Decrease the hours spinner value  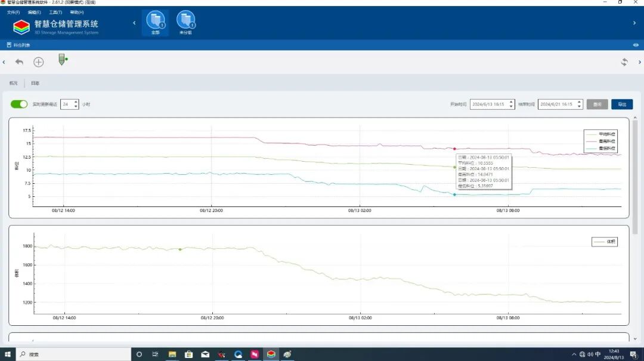(76, 106)
